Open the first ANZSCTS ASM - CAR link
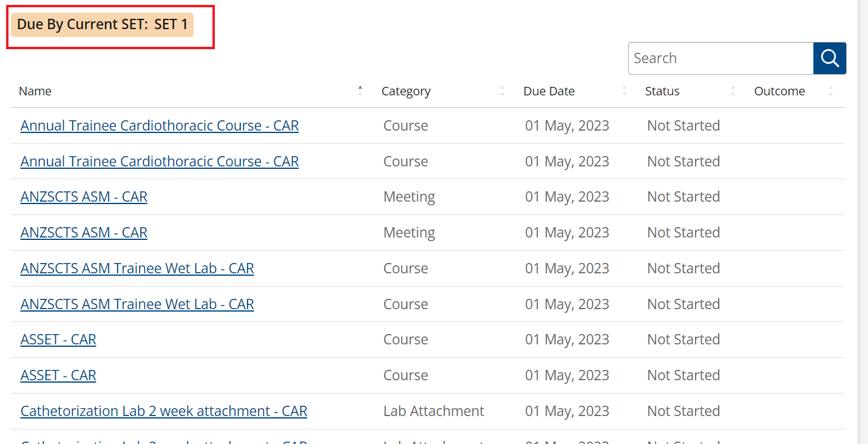This screenshot has width=868, height=444. pyautogui.click(x=84, y=197)
